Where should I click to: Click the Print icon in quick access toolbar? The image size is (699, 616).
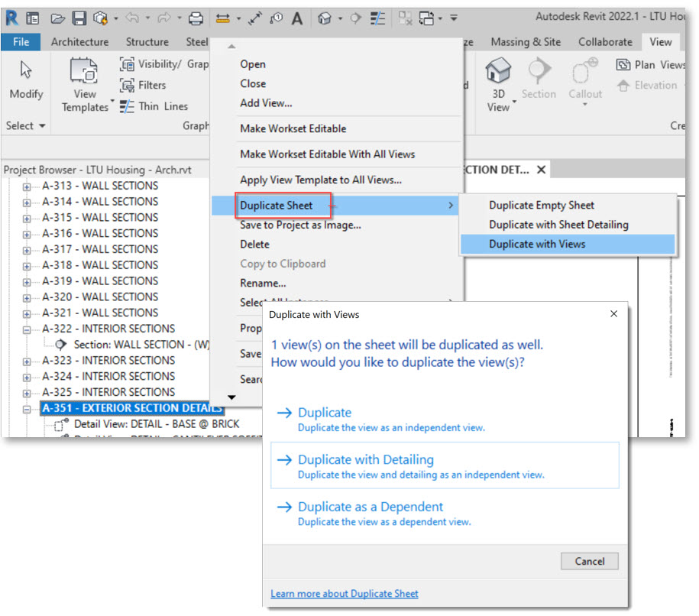click(196, 18)
